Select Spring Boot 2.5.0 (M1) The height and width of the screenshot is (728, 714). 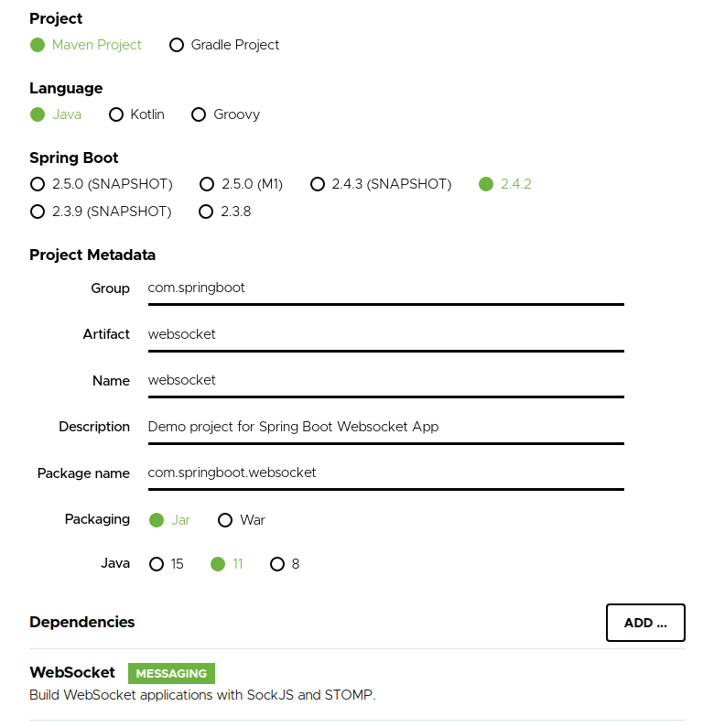[241, 184]
